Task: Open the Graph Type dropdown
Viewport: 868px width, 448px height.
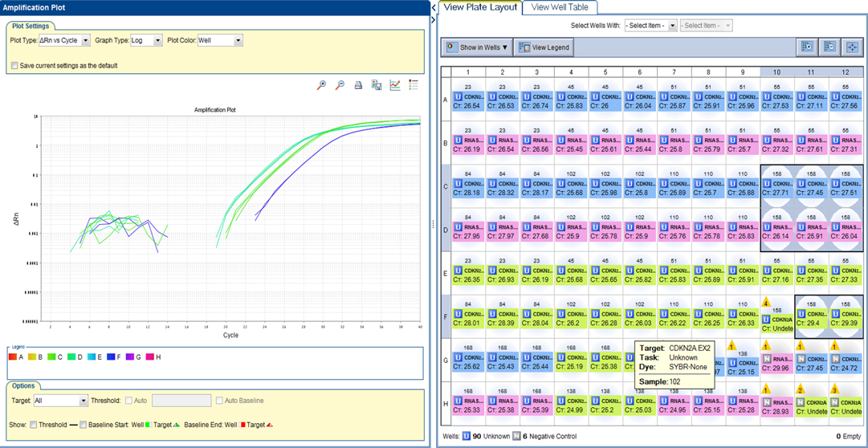Action: 146,40
